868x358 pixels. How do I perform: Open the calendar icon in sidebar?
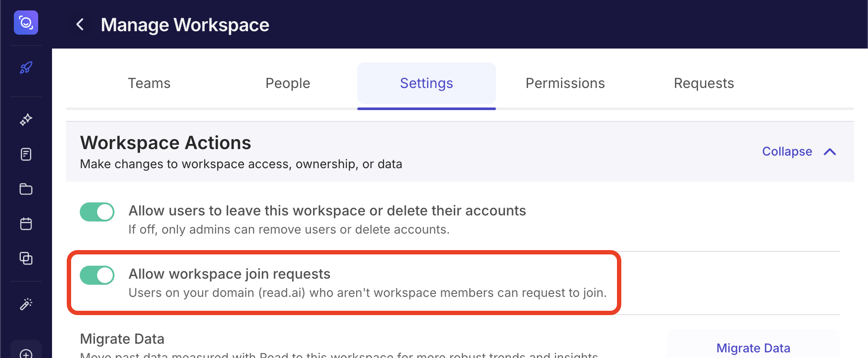click(26, 224)
